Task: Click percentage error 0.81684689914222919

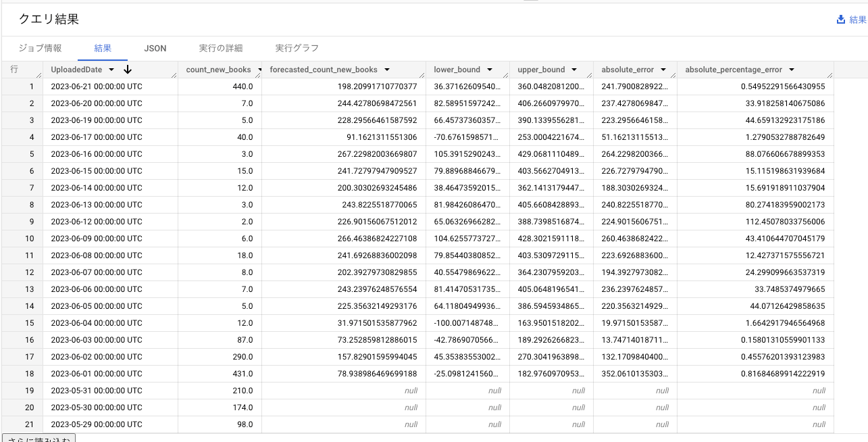Action: 784,374
